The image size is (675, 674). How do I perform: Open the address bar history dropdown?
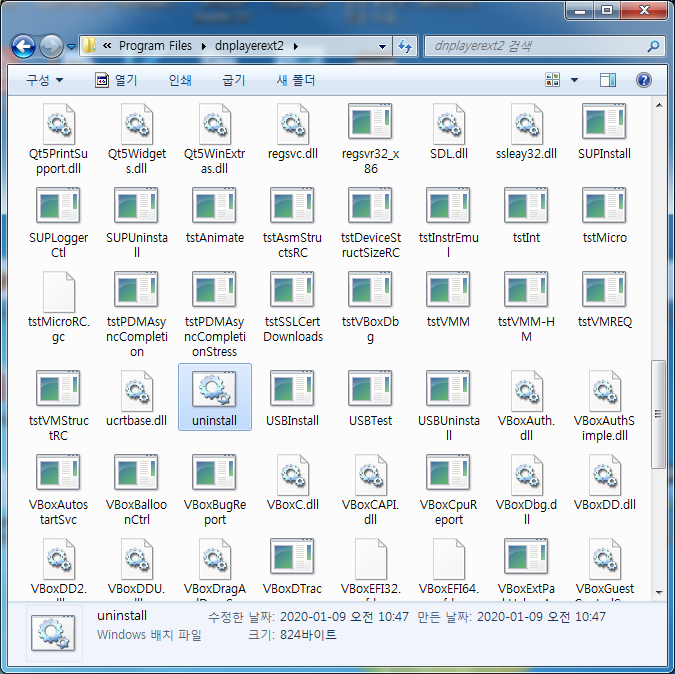pyautogui.click(x=382, y=46)
